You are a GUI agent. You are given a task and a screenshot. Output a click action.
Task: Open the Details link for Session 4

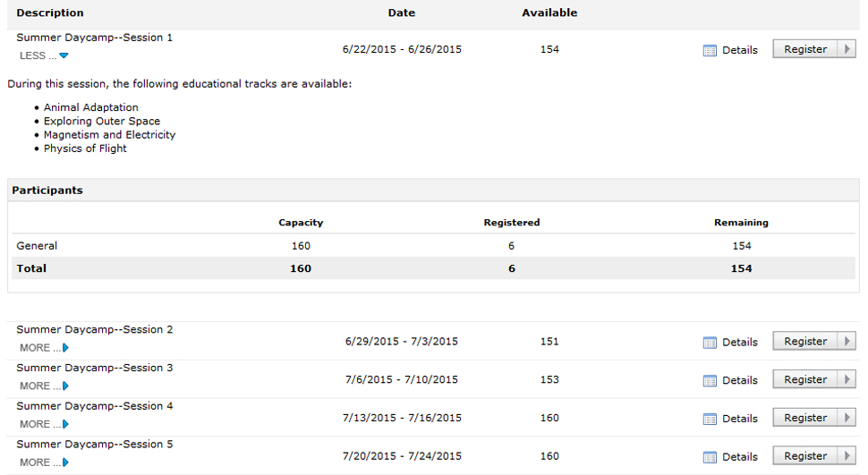(x=740, y=419)
